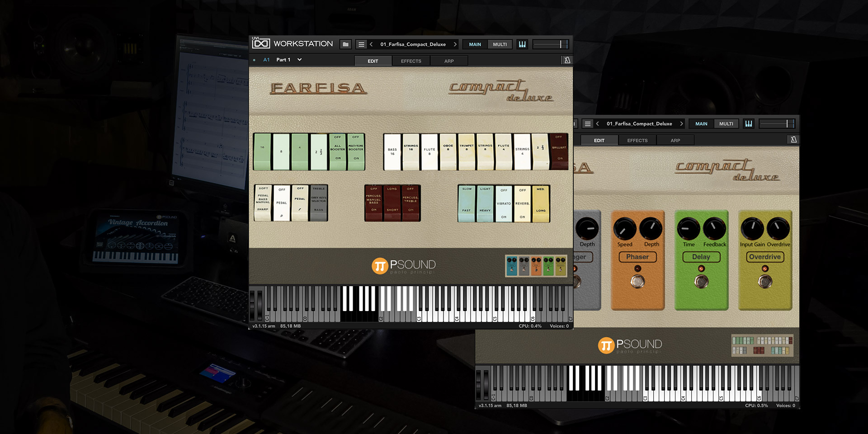Image resolution: width=868 pixels, height=434 pixels.
Task: Toggle the Percuss. Treble tab
Action: coord(410,203)
